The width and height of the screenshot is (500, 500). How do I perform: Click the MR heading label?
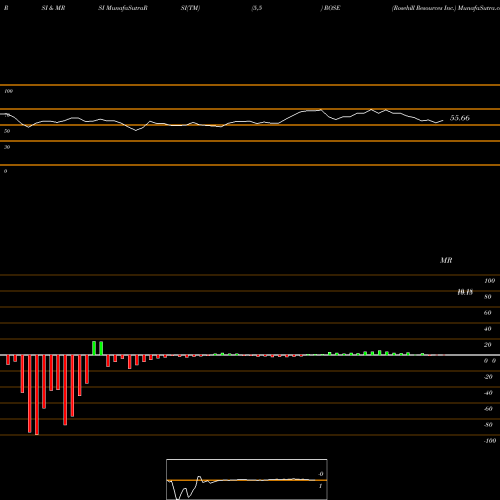446,260
